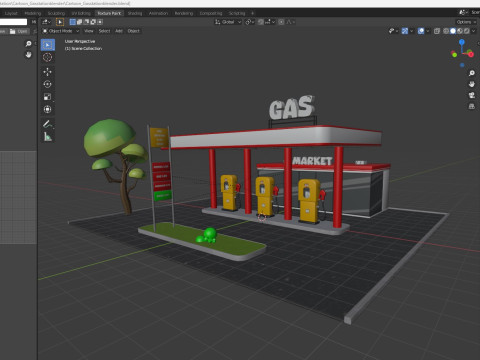Open the View menu in viewport header
This screenshot has width=480, height=360.
89,31
